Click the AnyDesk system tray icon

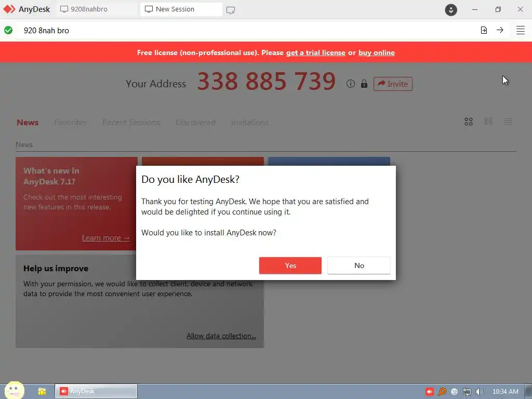(430, 392)
